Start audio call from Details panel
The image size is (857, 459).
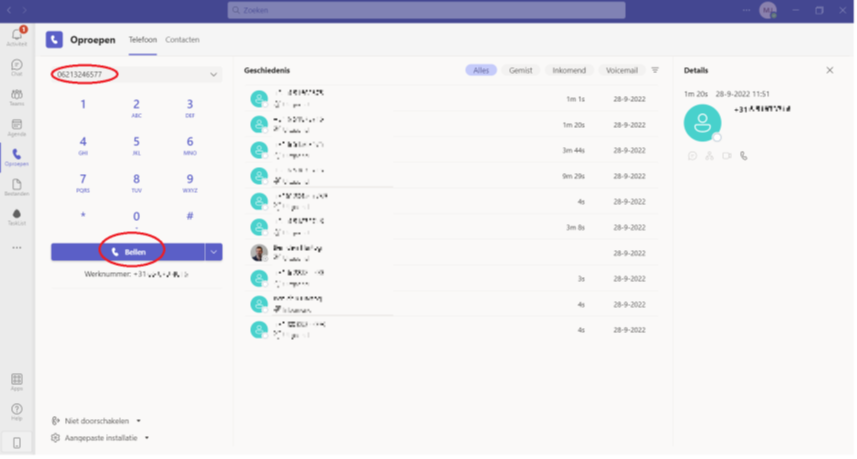743,156
